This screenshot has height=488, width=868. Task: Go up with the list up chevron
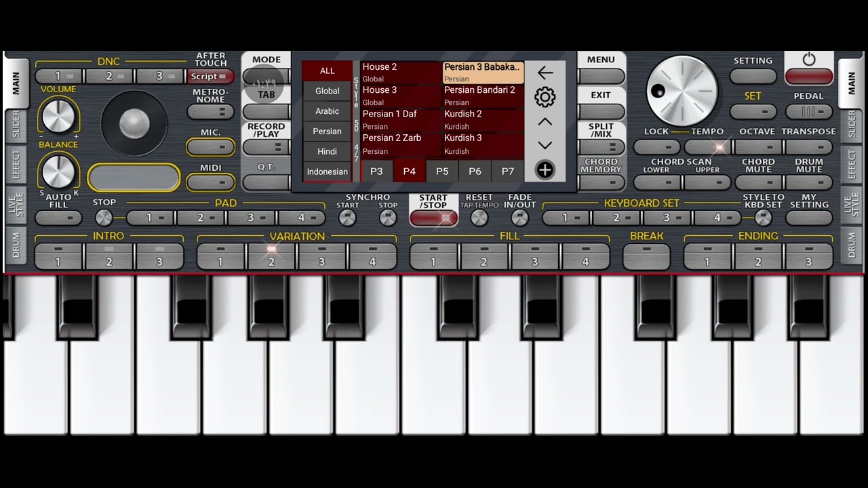point(545,122)
